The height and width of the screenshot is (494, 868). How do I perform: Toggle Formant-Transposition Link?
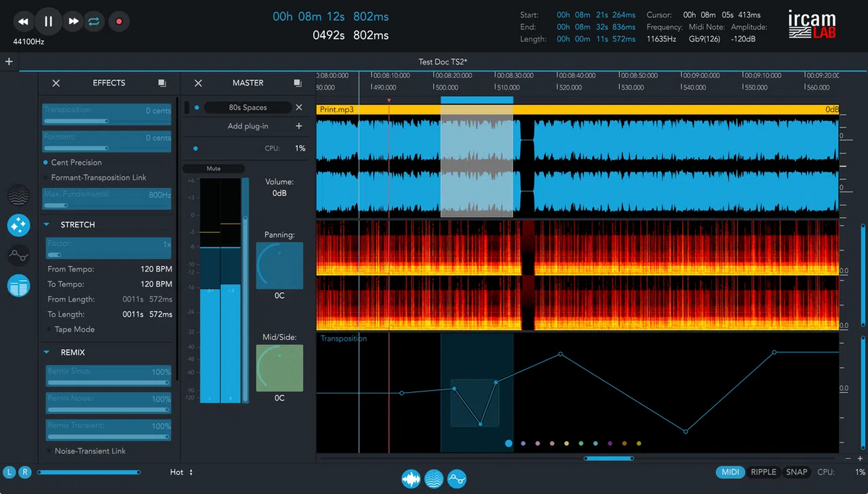pos(45,177)
